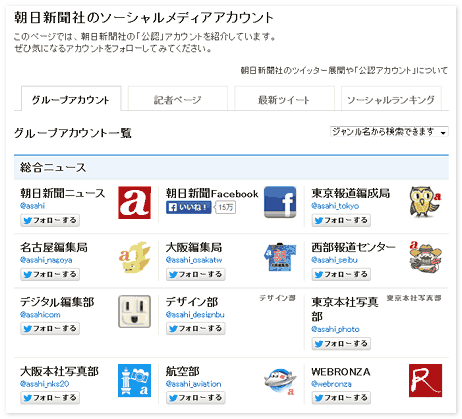Click the 東京本社写真部 placeholder image
This screenshot has width=462, height=419.
click(414, 298)
